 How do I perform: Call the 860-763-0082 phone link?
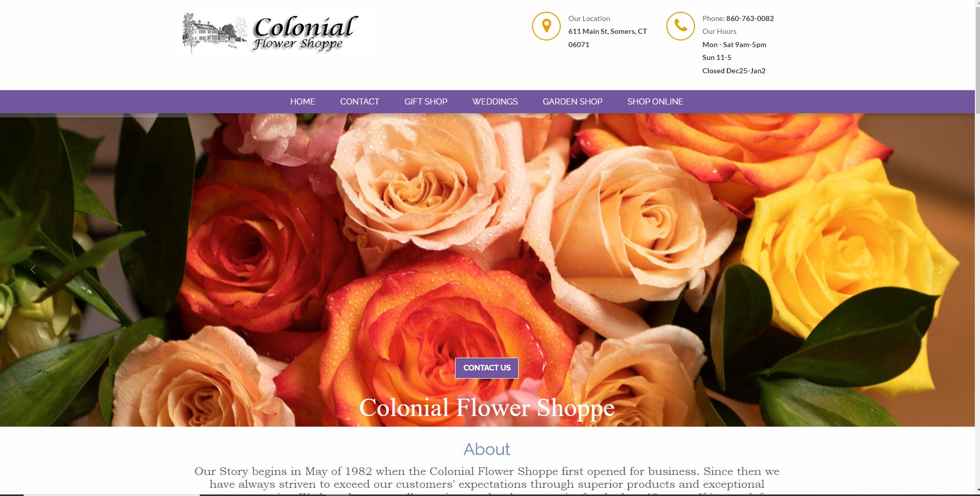tap(750, 18)
